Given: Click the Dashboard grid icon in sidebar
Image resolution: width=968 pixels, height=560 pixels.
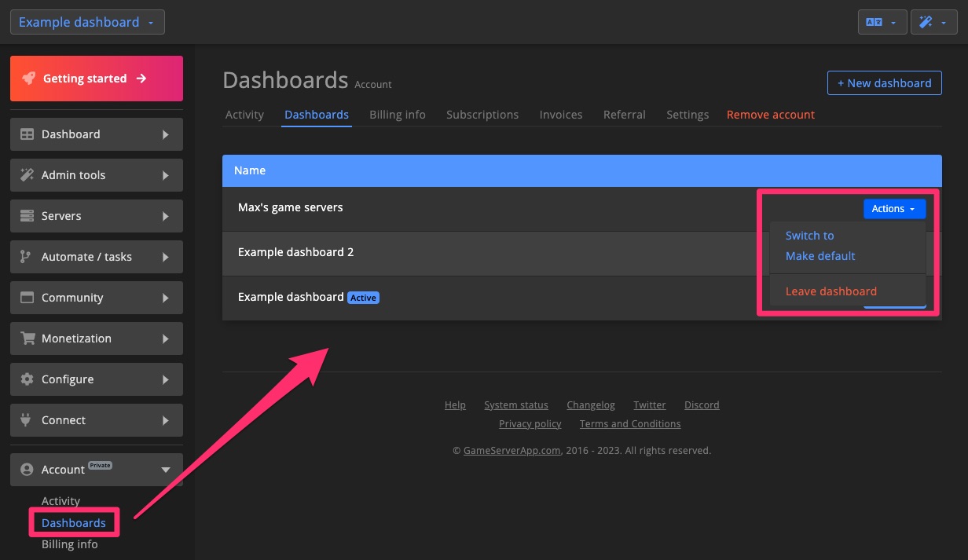Looking at the screenshot, I should click(x=26, y=134).
